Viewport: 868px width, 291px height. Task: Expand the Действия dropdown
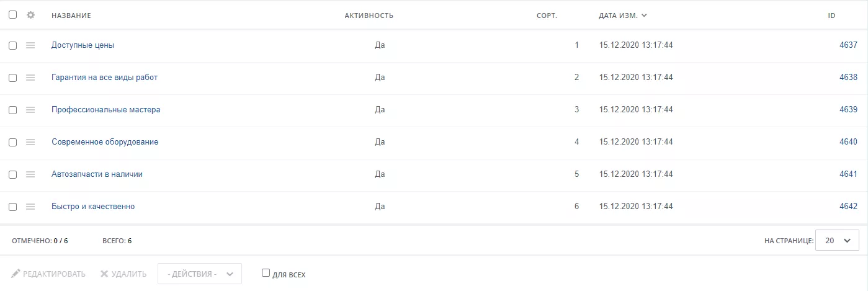point(200,274)
